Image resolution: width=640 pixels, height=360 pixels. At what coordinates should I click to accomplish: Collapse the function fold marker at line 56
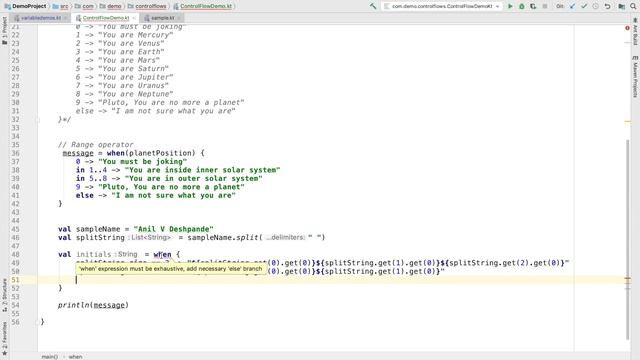[x=37, y=322]
